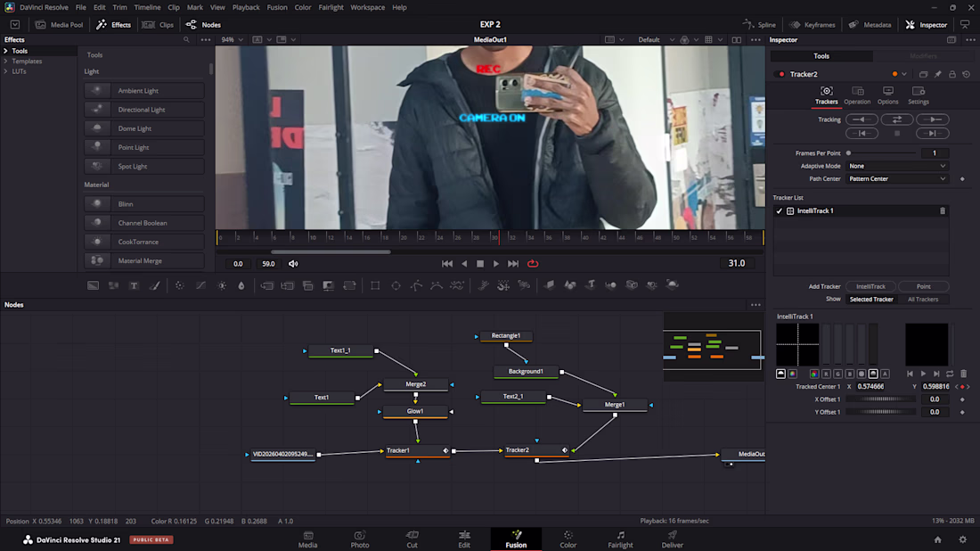Add an IntelliTrack tracker

870,286
